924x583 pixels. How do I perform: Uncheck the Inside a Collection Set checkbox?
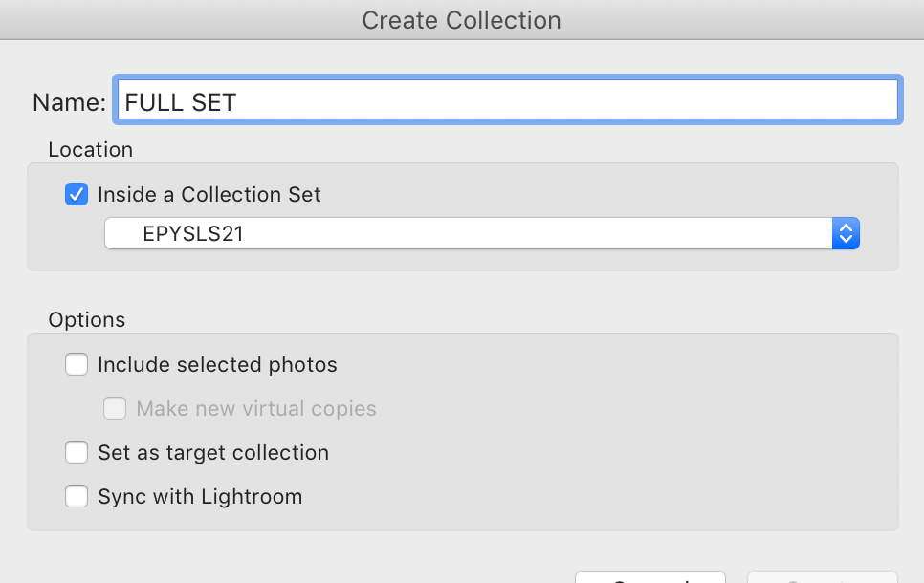(77, 194)
